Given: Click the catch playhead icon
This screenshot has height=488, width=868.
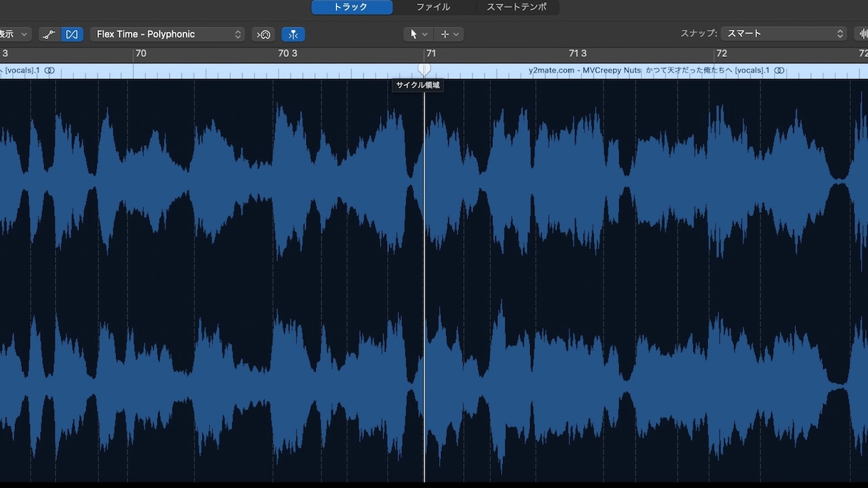Looking at the screenshot, I should coord(263,34).
